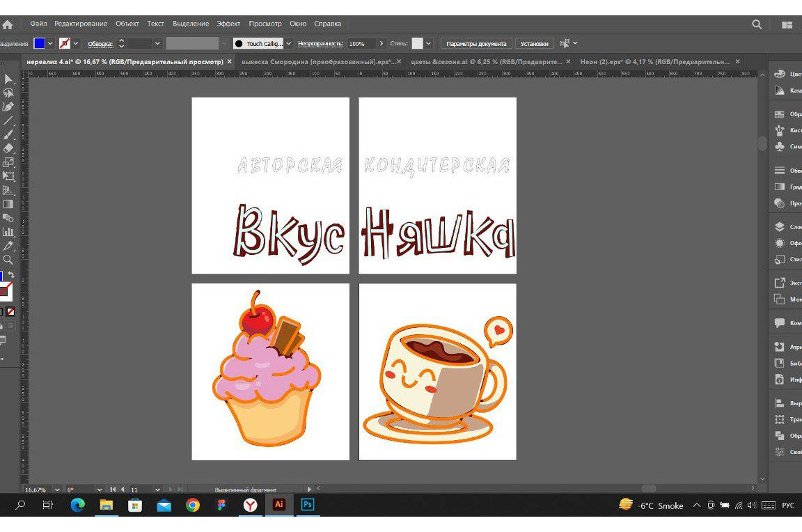Select the Selection arrow tool
This screenshot has height=532, width=802.
click(x=8, y=79)
